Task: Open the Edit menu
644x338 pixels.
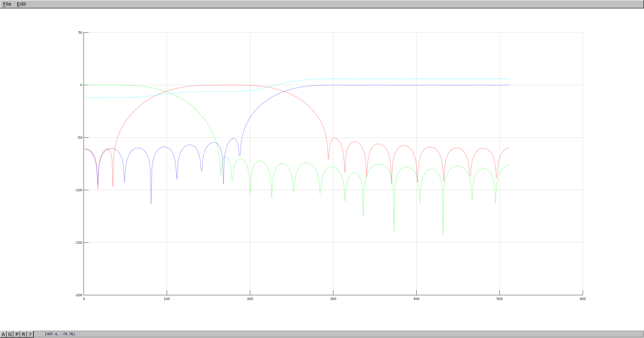Action: tap(22, 4)
